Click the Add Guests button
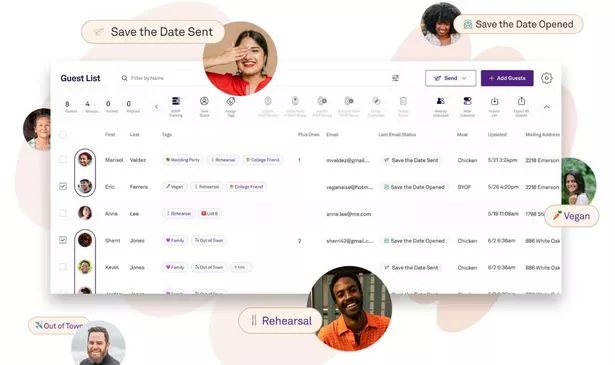Screen dimensions: 615x365 pos(507,78)
